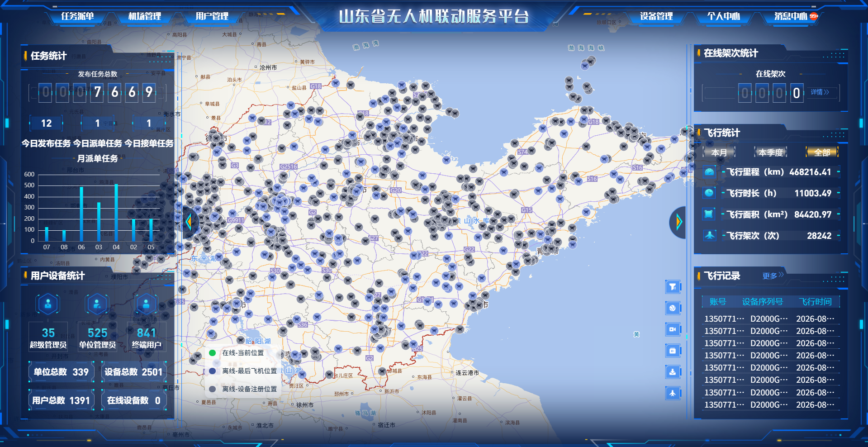Collapse the left statistics panel arrow
This screenshot has width=868, height=447.
point(189,222)
